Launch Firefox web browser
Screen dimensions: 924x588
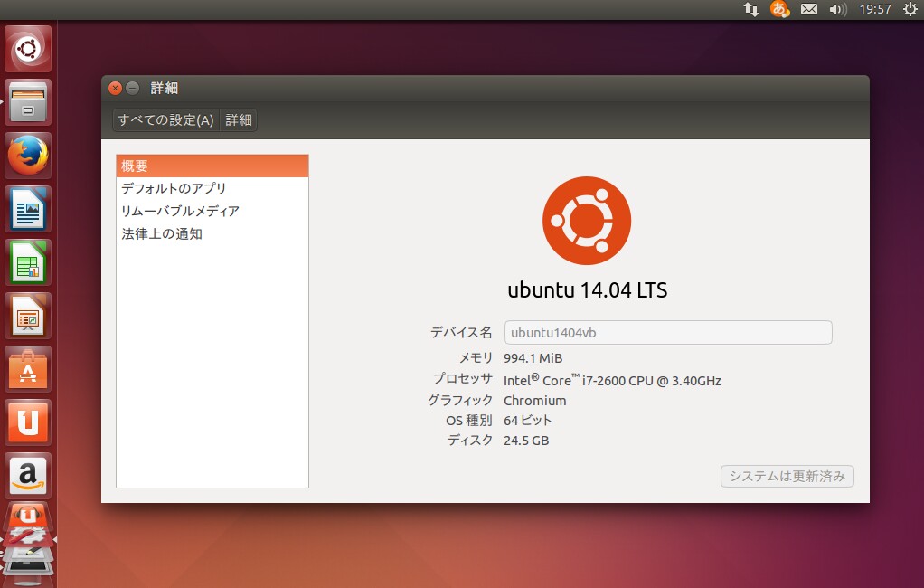[28, 156]
